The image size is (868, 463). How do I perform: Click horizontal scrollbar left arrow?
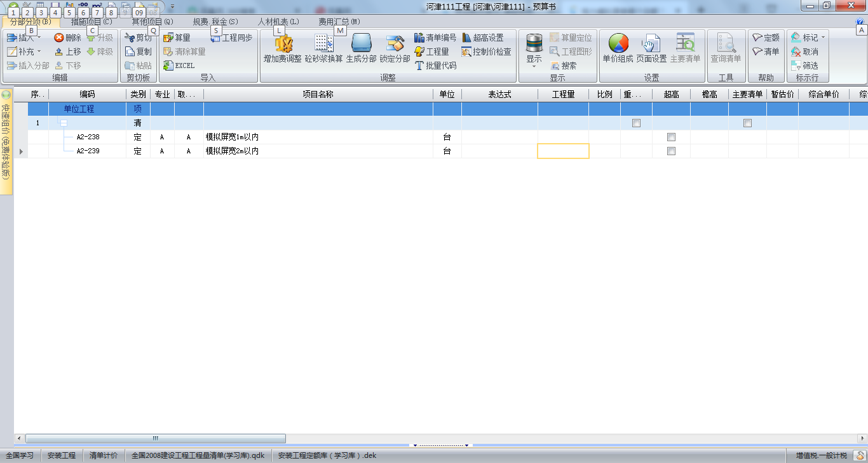coord(19,438)
